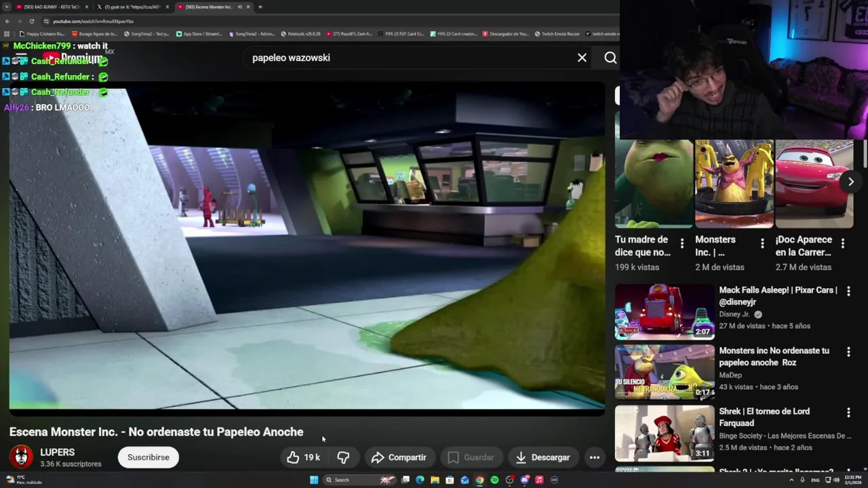
Task: Open 'FIFA 23 FUT Card Cr...' bookmark
Action: coord(401,33)
